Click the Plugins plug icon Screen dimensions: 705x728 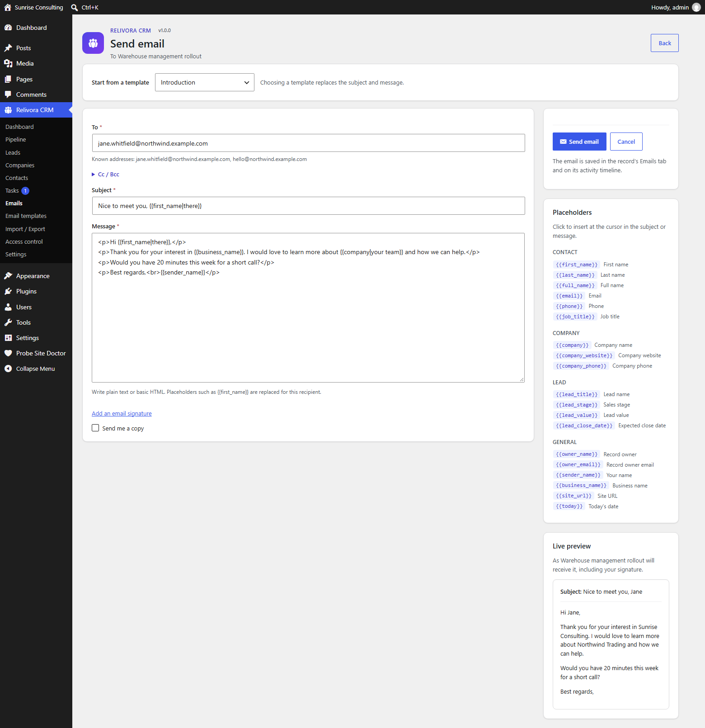[x=8, y=291]
